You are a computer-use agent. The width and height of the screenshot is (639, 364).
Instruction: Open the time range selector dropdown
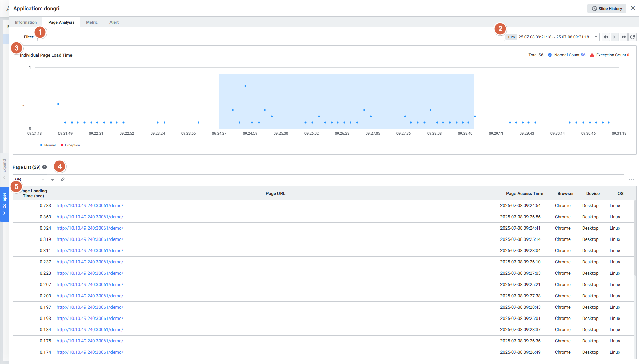point(551,37)
